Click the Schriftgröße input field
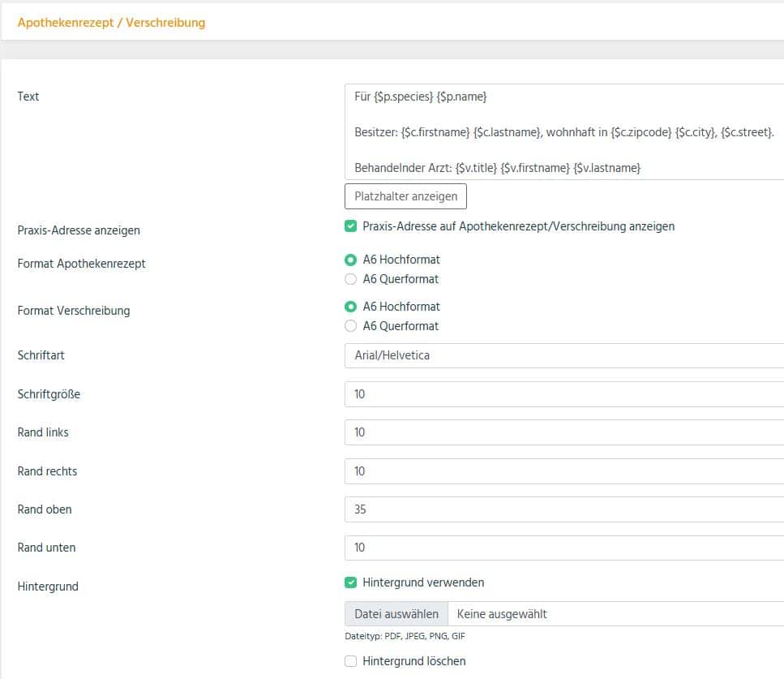The width and height of the screenshot is (784, 679). point(564,394)
